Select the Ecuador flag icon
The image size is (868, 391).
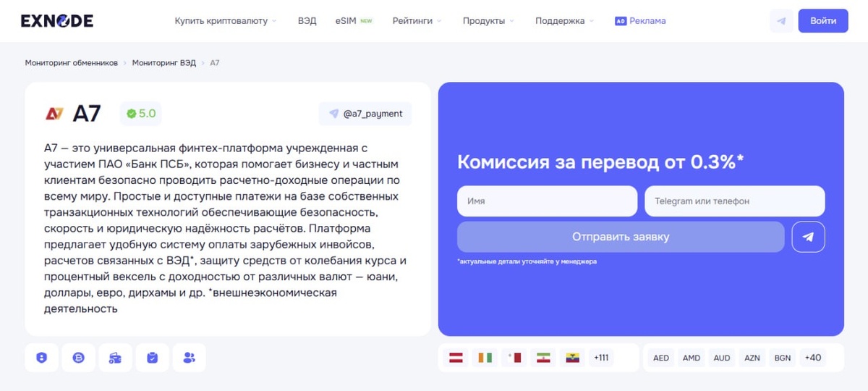tap(572, 358)
